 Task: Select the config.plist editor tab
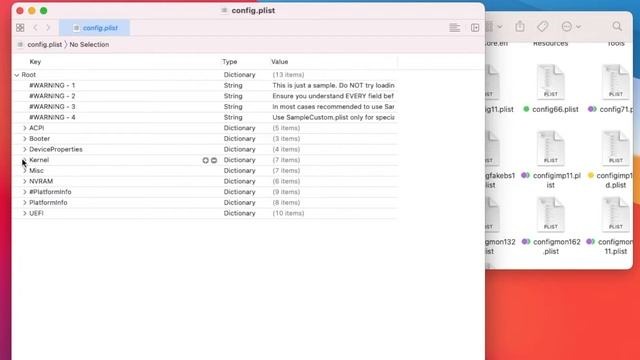[x=95, y=28]
